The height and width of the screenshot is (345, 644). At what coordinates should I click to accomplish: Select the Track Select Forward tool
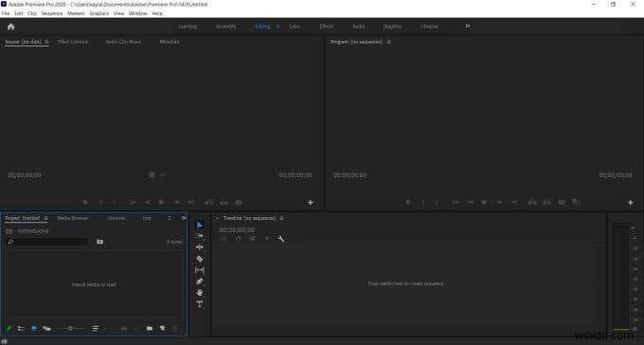(200, 236)
